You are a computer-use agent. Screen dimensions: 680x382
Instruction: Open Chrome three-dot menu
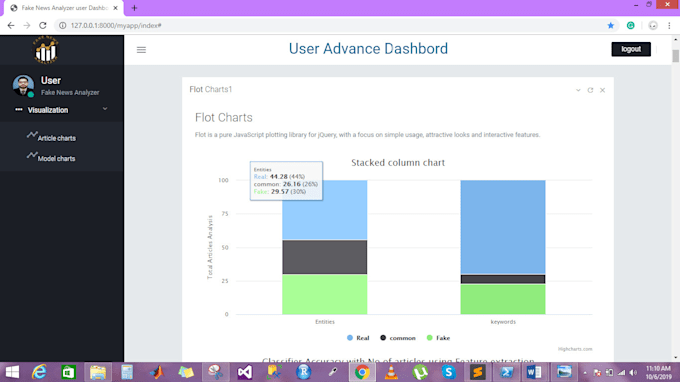click(669, 26)
